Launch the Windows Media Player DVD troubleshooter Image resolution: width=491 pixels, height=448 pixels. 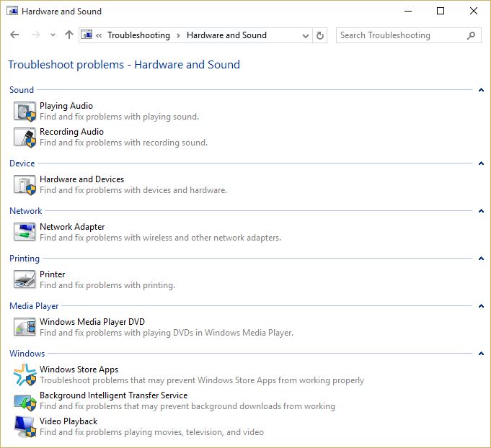(x=92, y=322)
